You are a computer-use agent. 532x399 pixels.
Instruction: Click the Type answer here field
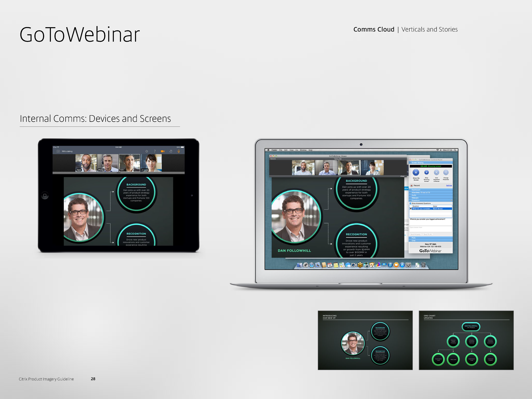tap(430, 229)
